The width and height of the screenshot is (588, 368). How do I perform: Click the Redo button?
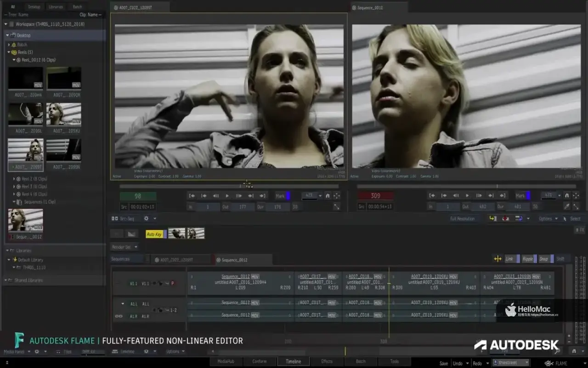477,363
